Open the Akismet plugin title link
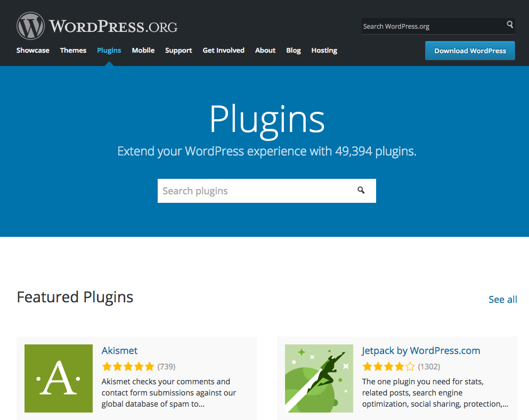The image size is (529, 420). pos(119,351)
